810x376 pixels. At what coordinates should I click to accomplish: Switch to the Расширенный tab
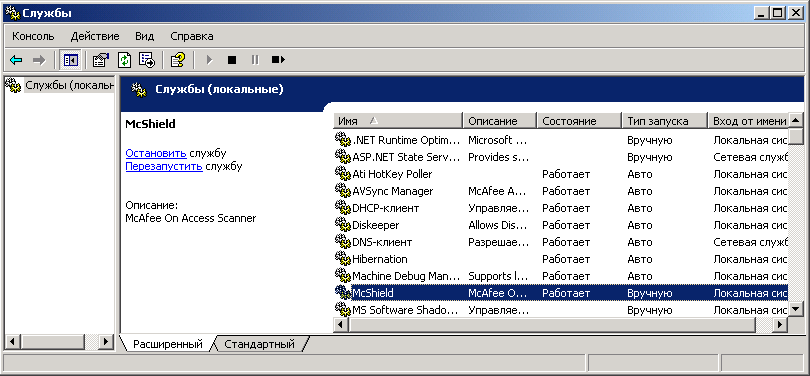tap(167, 344)
